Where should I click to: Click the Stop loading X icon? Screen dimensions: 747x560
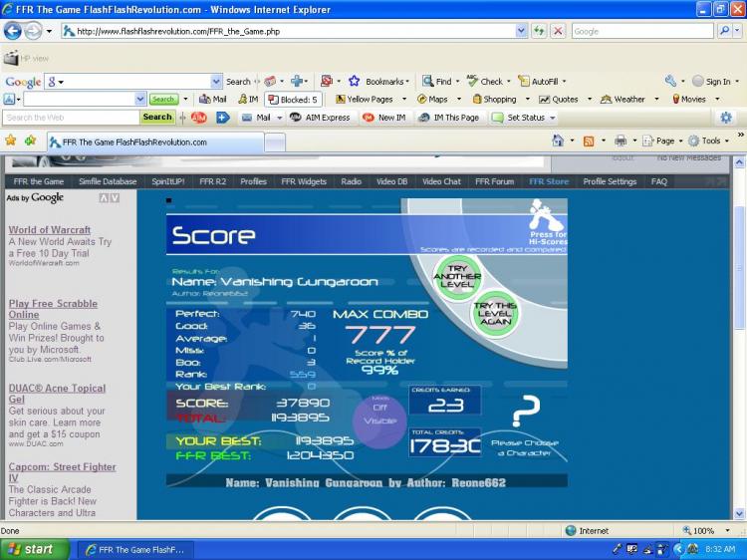coord(558,32)
